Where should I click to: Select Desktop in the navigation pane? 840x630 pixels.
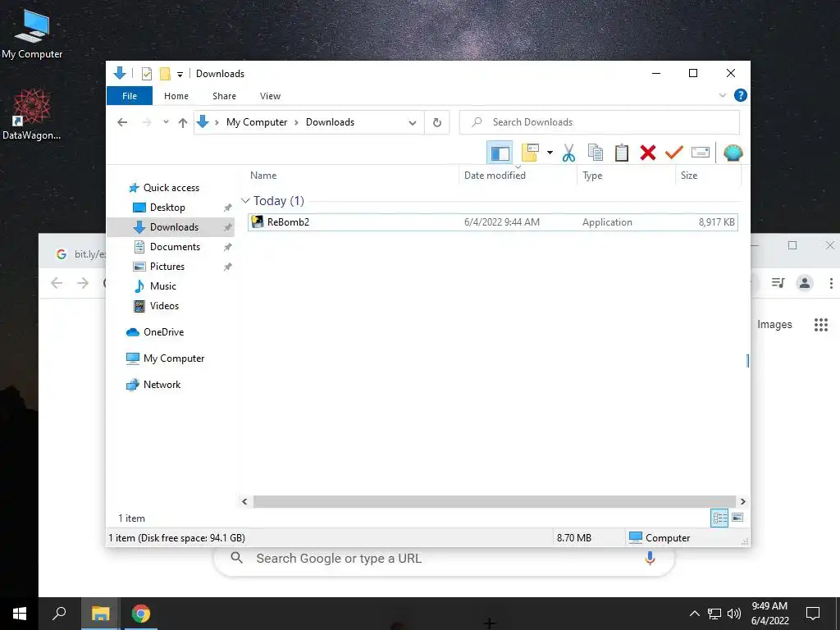[x=167, y=208]
